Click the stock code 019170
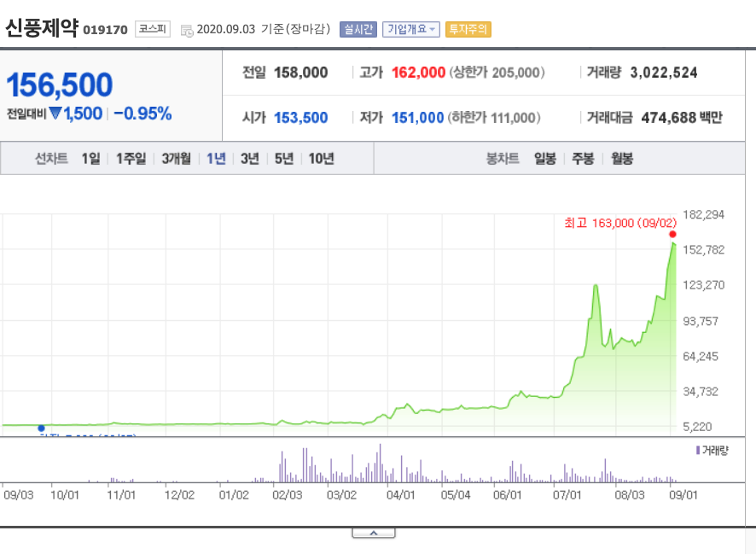 click(x=105, y=30)
